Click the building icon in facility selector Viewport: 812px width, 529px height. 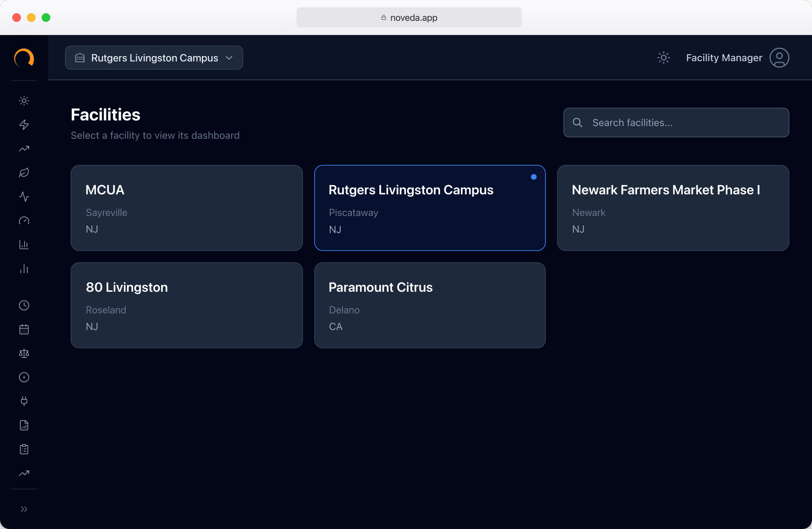80,58
